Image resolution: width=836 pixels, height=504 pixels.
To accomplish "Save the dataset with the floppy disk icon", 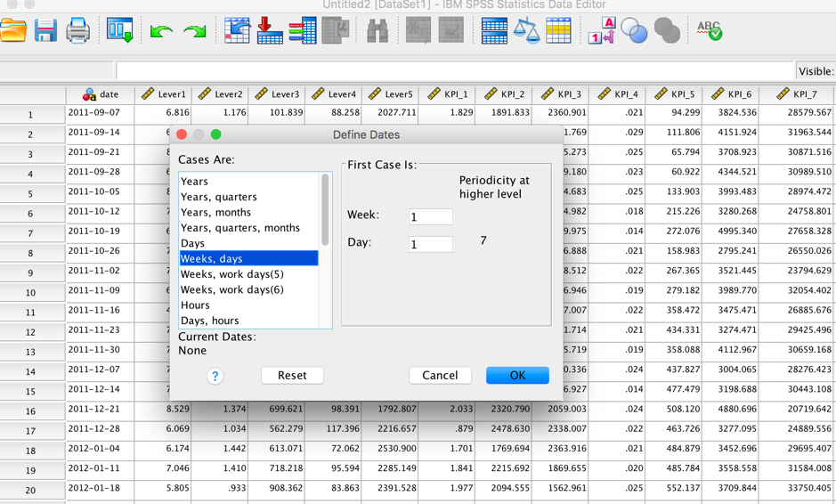I will point(46,31).
